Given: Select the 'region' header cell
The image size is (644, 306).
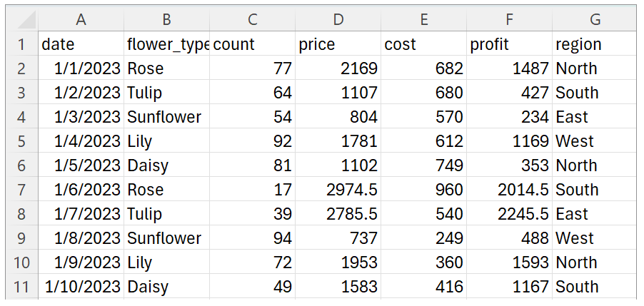Looking at the screenshot, I should pyautogui.click(x=594, y=44).
